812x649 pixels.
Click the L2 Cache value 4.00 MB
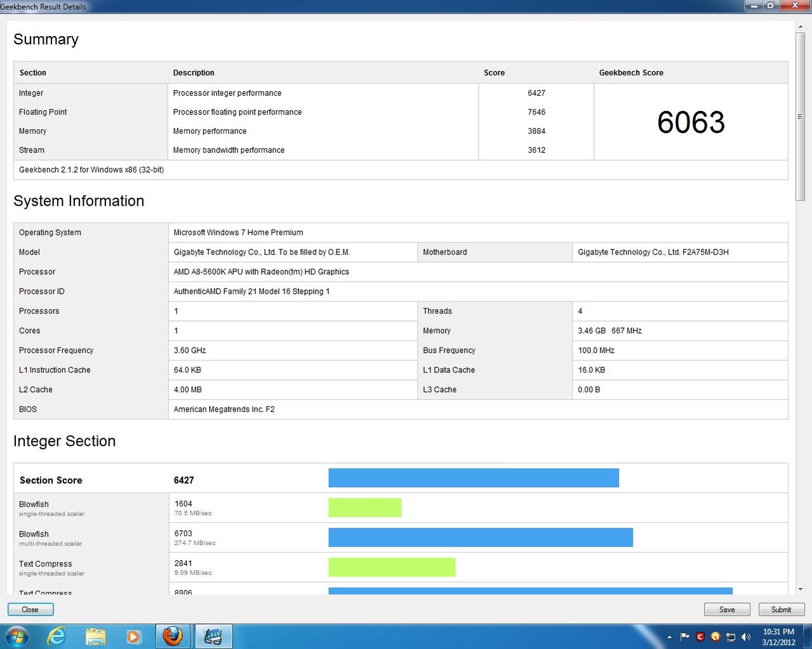[188, 390]
